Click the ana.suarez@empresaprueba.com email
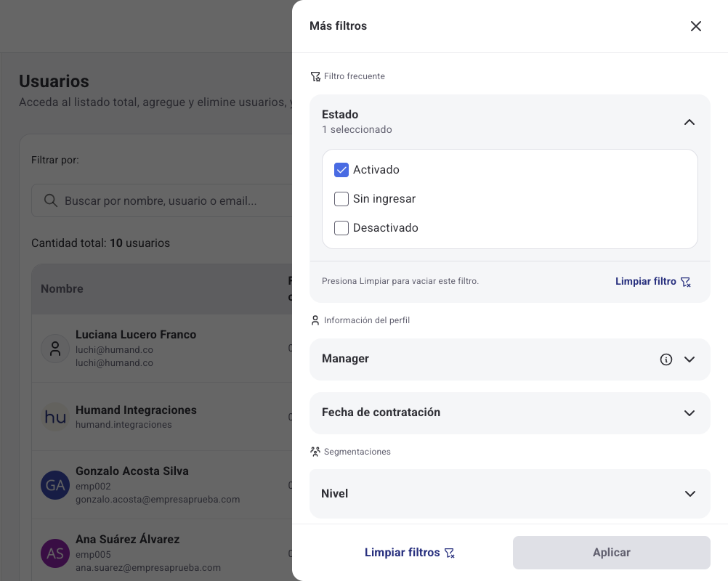 coord(148,567)
